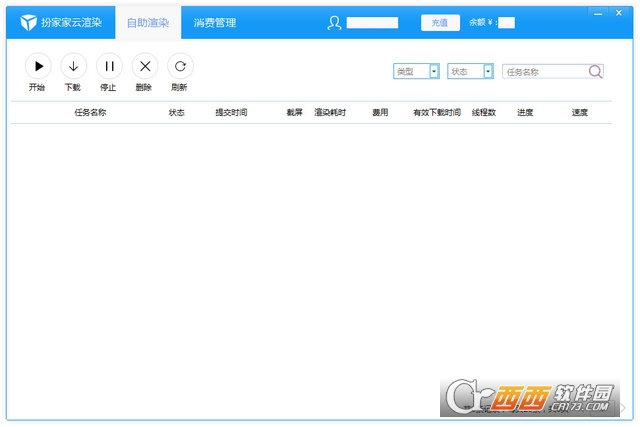This screenshot has height=427, width=640.
Task: Click the 刷新 refresh icon
Action: [x=180, y=66]
